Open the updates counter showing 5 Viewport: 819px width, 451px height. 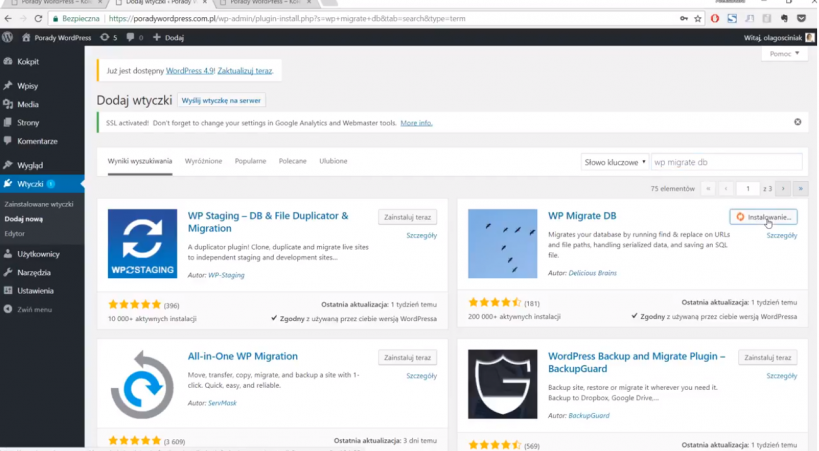(x=109, y=38)
